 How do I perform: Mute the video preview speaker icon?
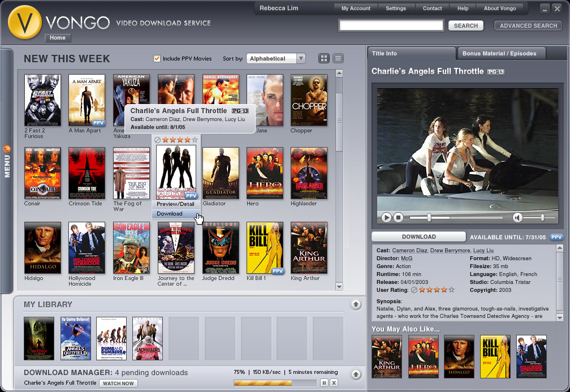517,217
